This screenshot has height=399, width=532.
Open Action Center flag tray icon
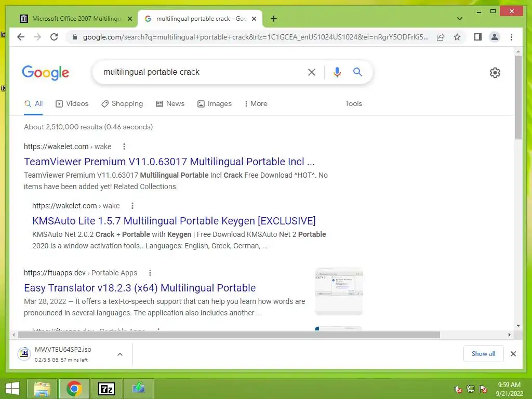click(483, 389)
